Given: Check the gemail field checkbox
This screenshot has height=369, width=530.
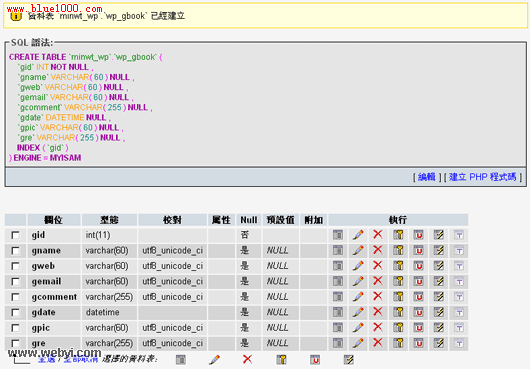Looking at the screenshot, I should [15, 281].
